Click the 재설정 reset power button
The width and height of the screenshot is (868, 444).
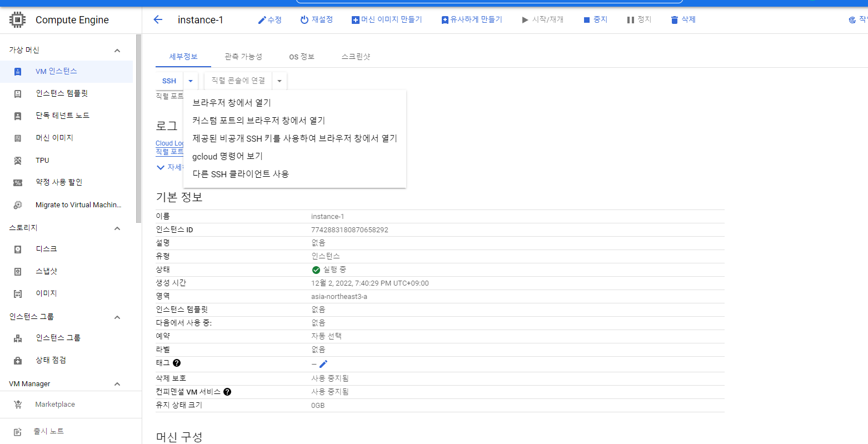tap(317, 19)
